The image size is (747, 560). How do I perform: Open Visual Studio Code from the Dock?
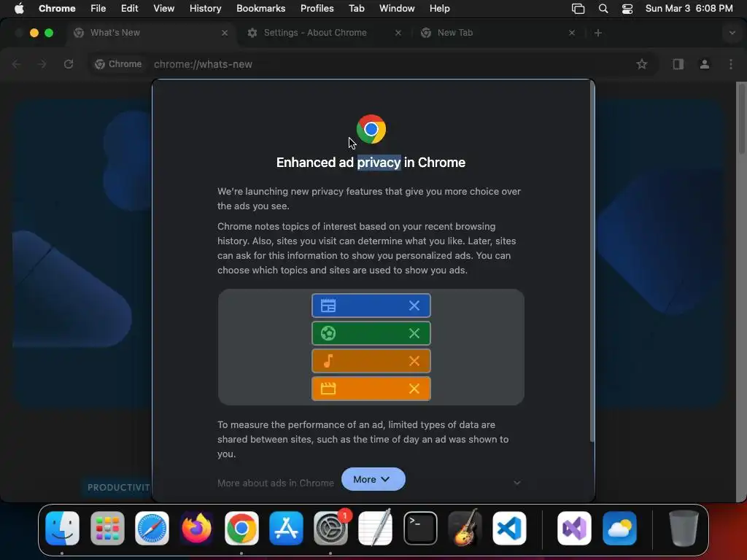509,528
